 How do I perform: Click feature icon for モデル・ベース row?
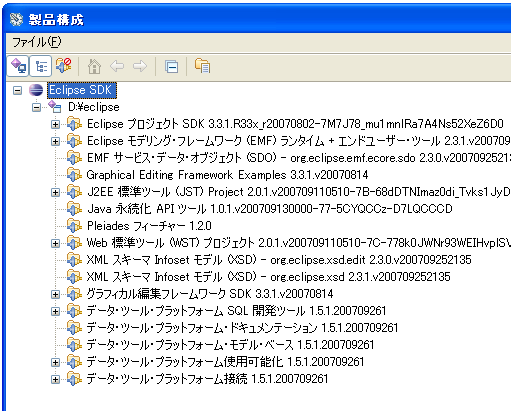pos(74,345)
